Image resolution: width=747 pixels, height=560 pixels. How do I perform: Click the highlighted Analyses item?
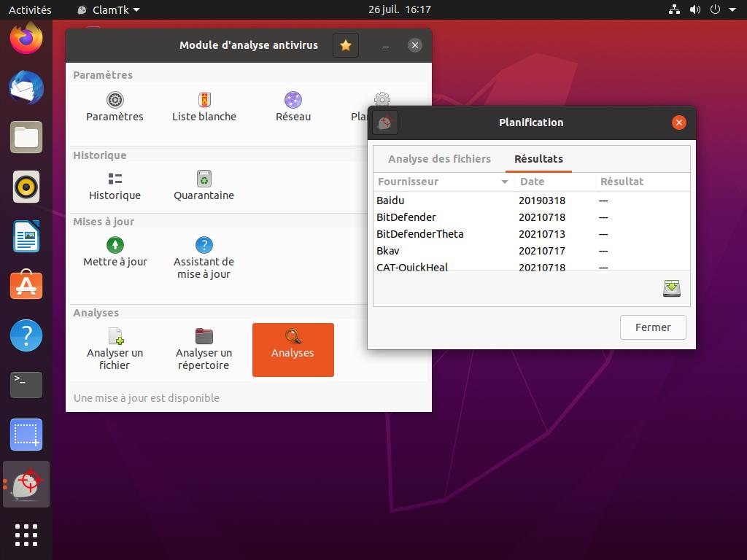[293, 350]
